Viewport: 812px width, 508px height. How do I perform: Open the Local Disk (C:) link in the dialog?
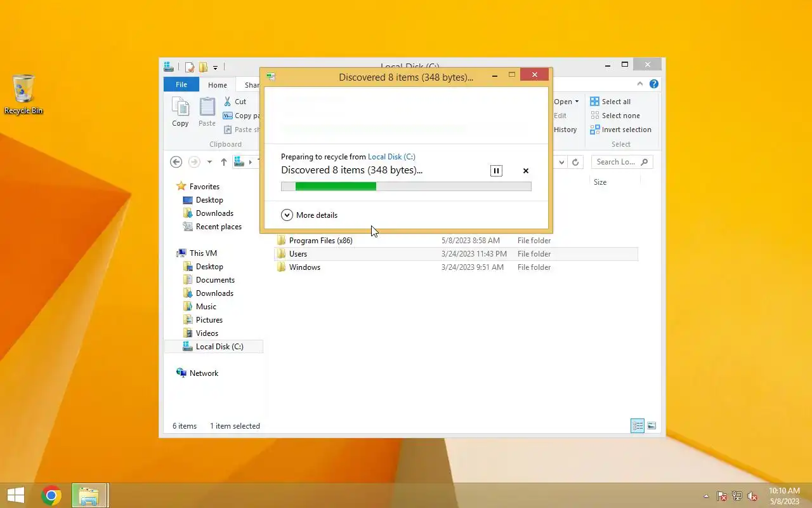pyautogui.click(x=391, y=157)
